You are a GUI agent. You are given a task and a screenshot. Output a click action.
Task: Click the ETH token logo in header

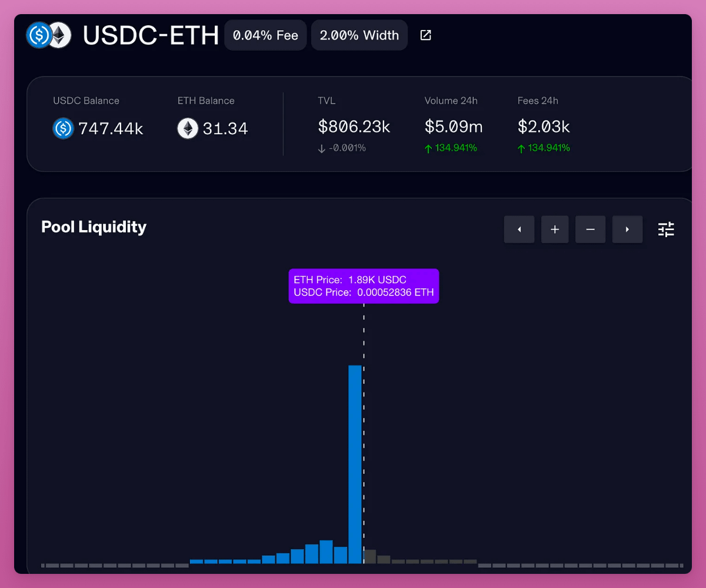click(x=59, y=35)
